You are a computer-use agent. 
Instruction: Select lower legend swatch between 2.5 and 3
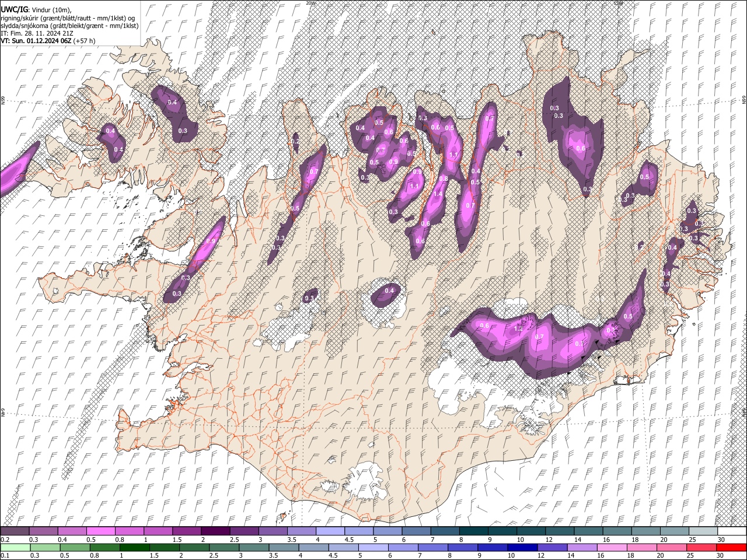pyautogui.click(x=224, y=547)
